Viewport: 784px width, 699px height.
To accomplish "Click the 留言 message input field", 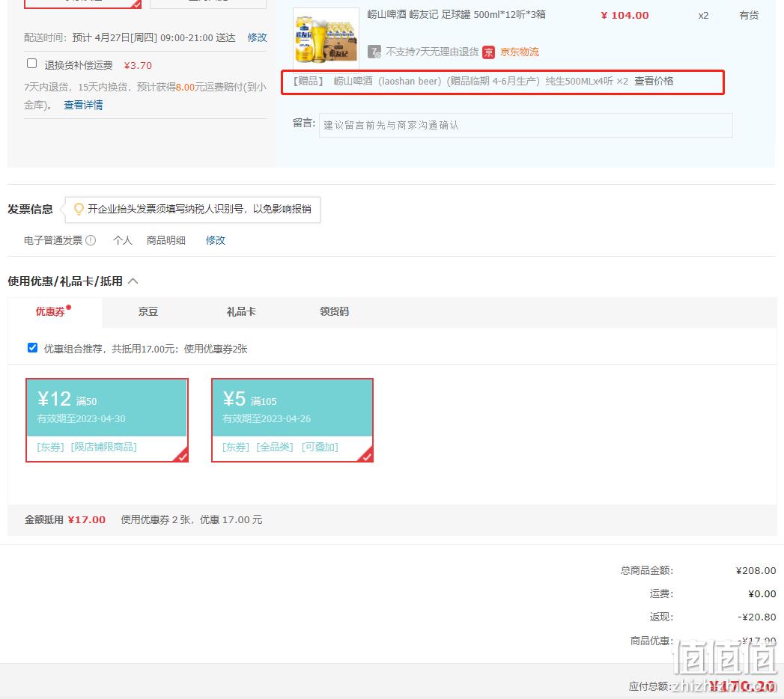I will click(526, 125).
